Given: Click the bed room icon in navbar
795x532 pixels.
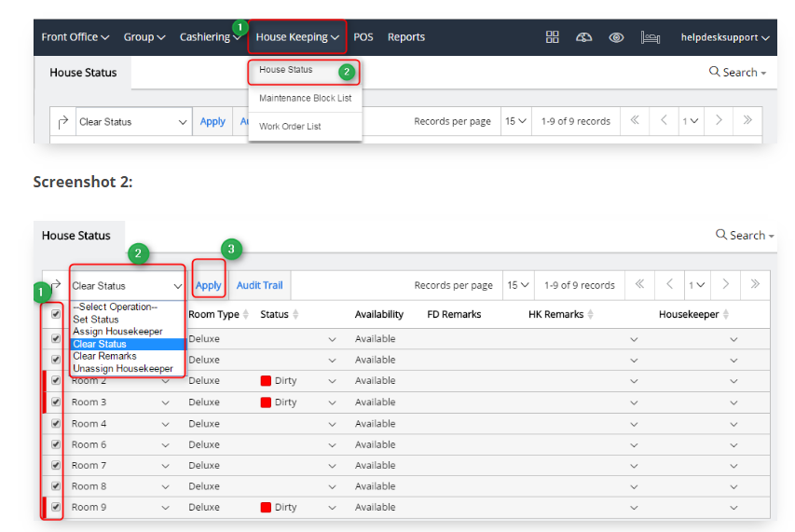Looking at the screenshot, I should click(x=650, y=37).
